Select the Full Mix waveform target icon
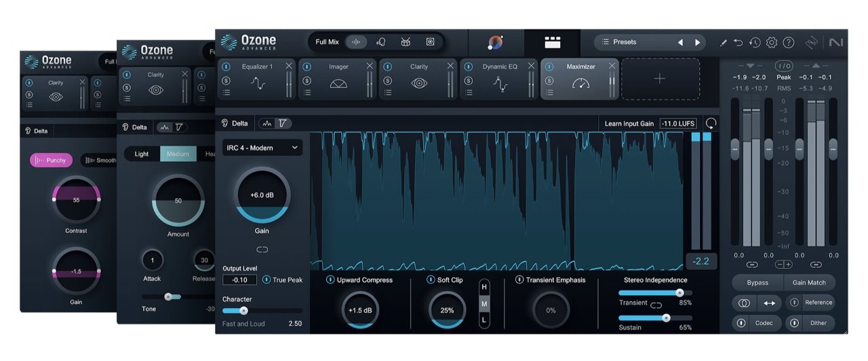868x361 pixels. [356, 42]
